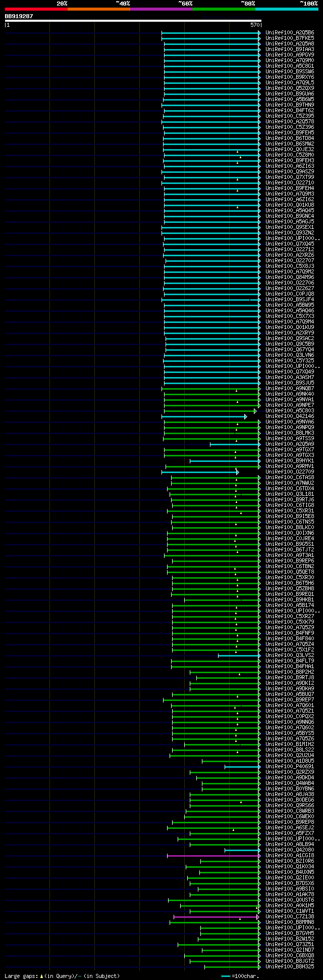The image size is (323, 980).
Task: Click the query ID BB919287
Action: click(19, 16)
